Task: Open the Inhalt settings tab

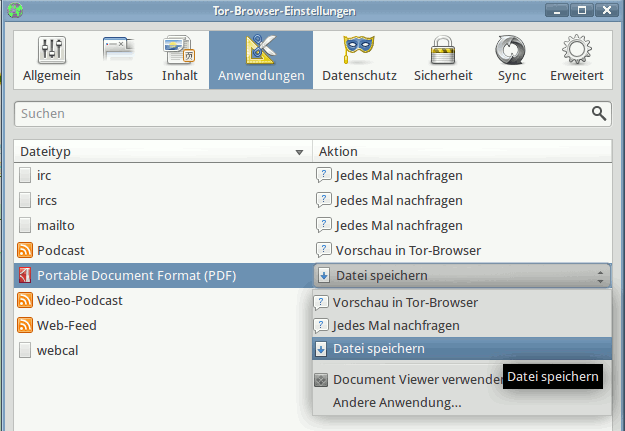Action: 179,60
